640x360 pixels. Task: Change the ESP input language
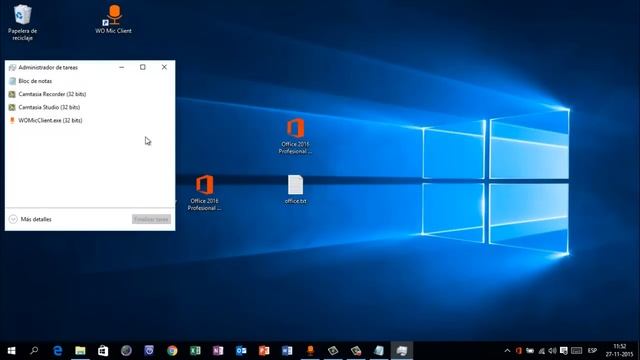pyautogui.click(x=592, y=351)
